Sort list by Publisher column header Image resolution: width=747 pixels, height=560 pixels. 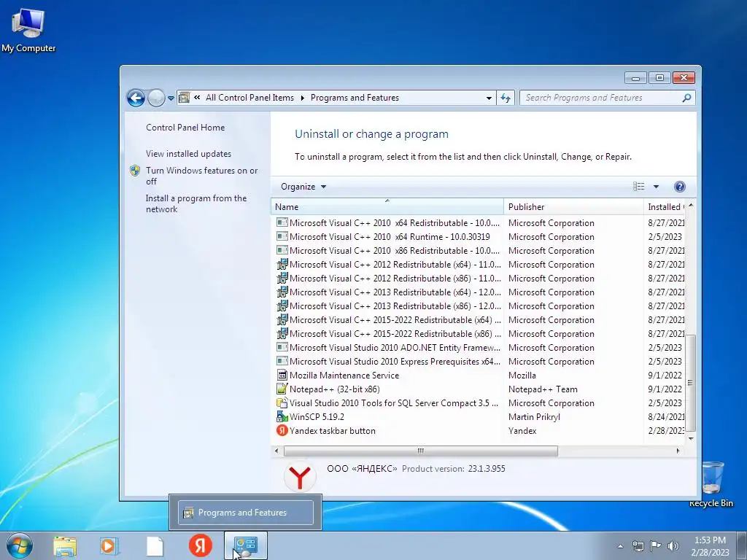click(573, 206)
